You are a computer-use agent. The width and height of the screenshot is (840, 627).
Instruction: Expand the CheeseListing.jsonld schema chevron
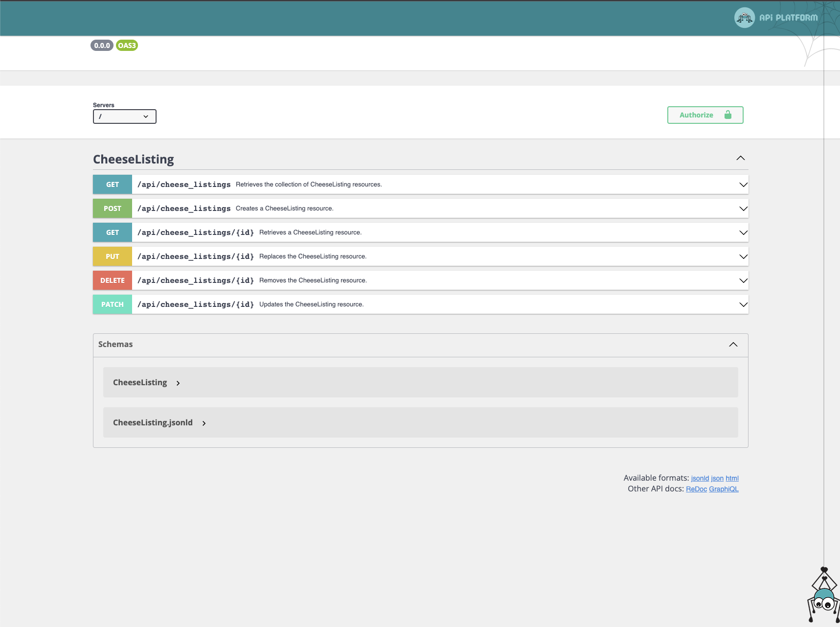[x=204, y=423]
